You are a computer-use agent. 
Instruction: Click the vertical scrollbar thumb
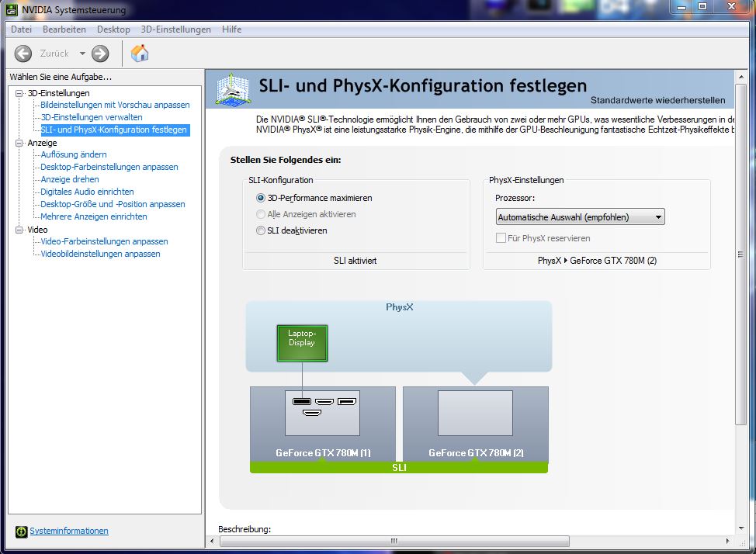(x=741, y=254)
